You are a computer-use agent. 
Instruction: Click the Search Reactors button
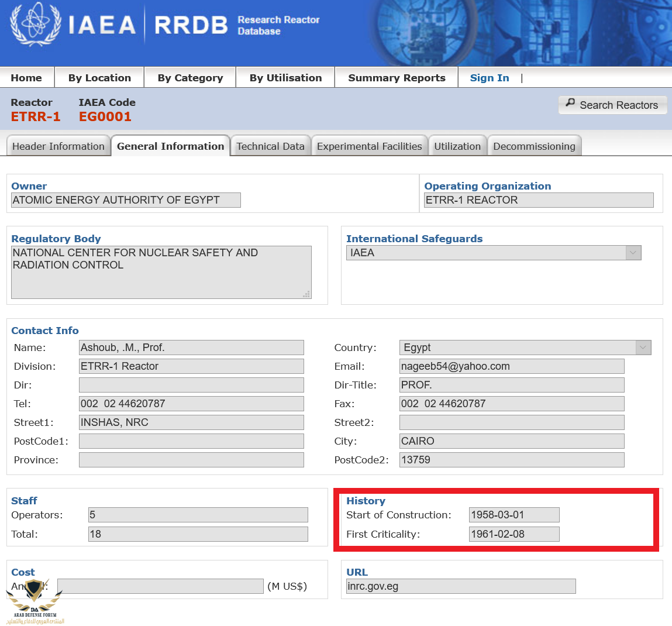coord(612,105)
